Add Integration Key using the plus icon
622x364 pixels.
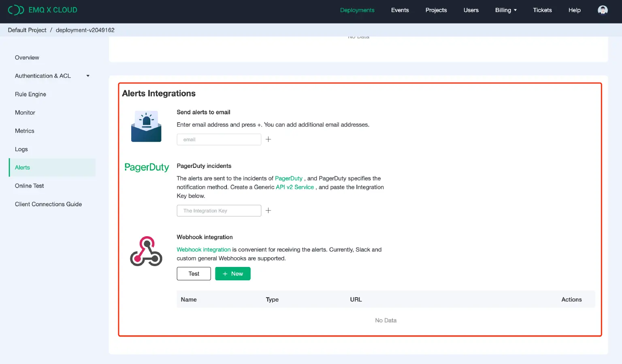click(268, 210)
